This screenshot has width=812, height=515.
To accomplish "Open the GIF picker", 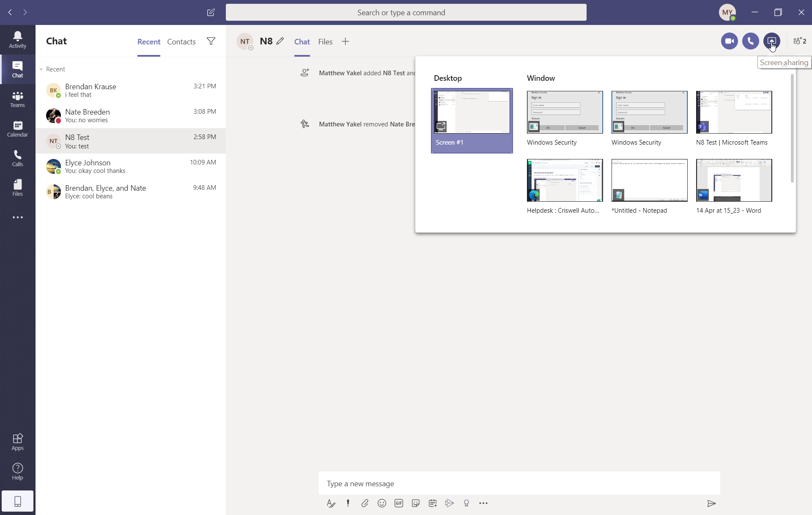I will coord(399,503).
